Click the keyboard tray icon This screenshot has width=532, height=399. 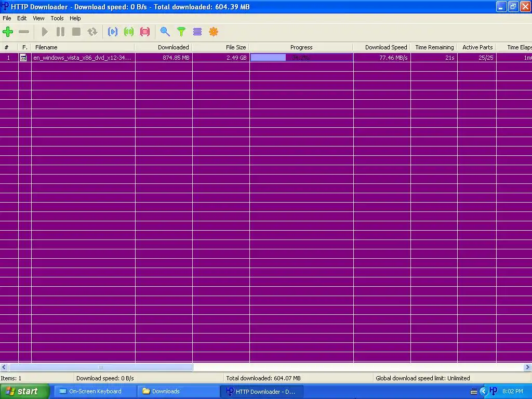(x=474, y=392)
